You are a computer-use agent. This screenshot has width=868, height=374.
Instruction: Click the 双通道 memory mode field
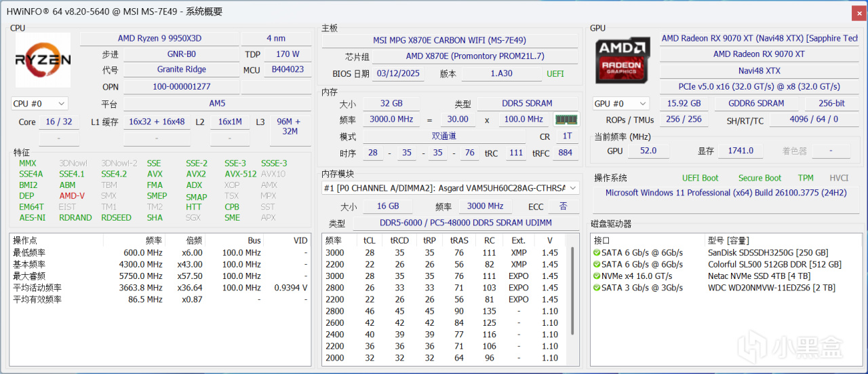point(443,136)
